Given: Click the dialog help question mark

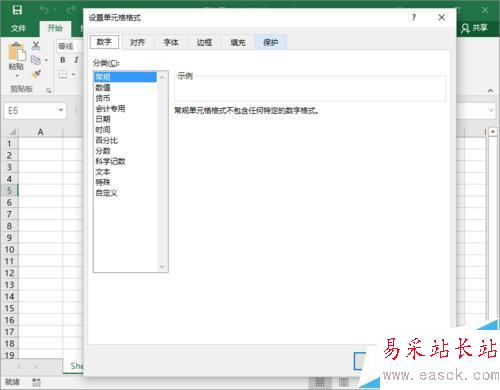Looking at the screenshot, I should pos(414,17).
